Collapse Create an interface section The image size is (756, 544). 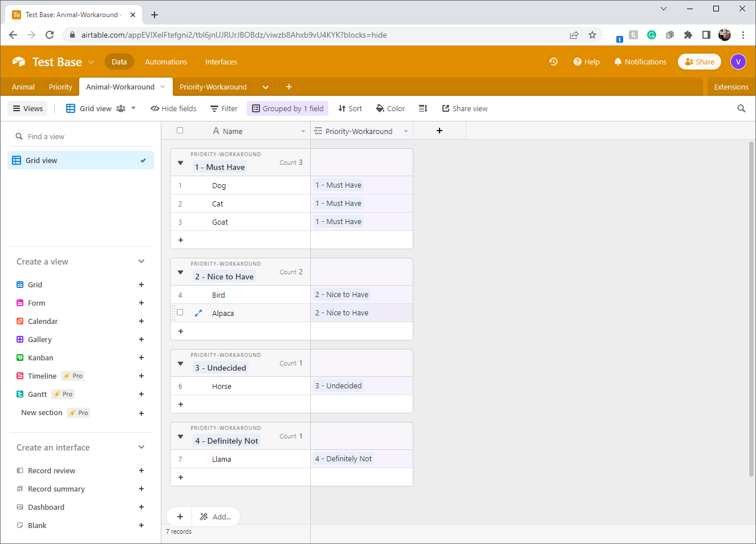[141, 447]
